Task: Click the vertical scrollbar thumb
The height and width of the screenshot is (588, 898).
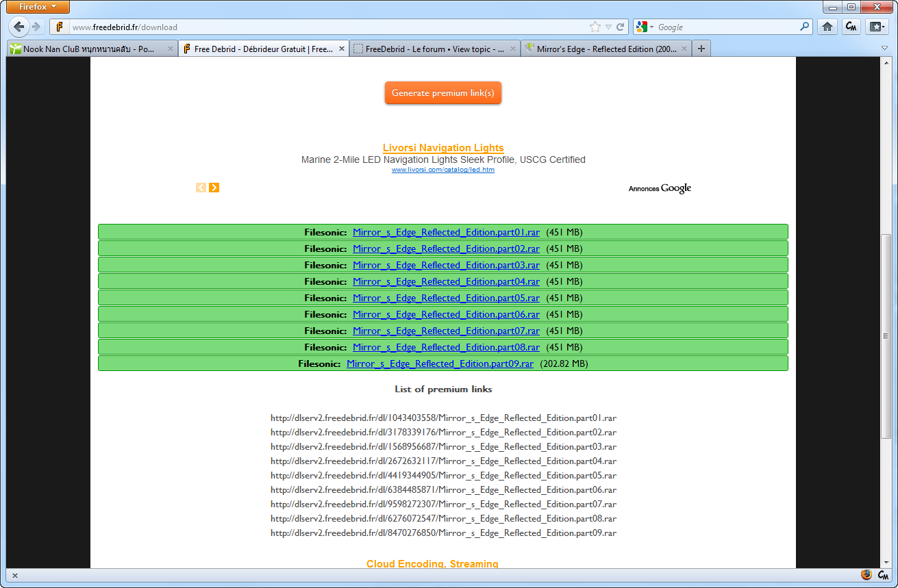Action: [x=886, y=336]
